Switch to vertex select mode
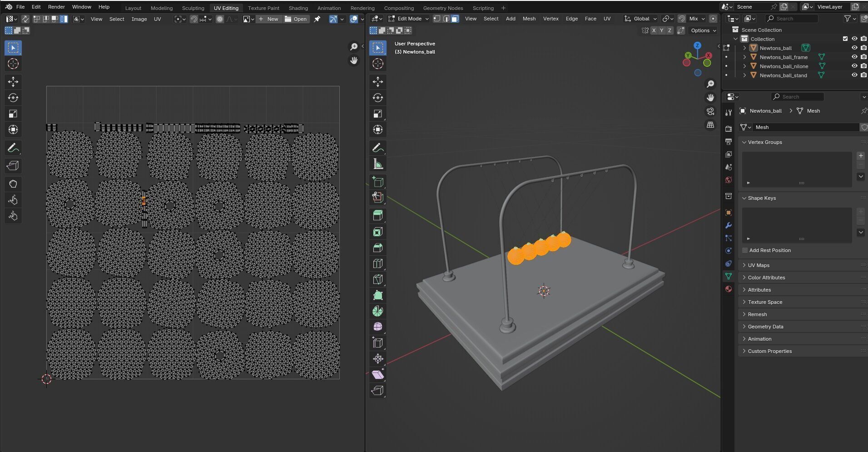Image resolution: width=868 pixels, height=452 pixels. pyautogui.click(x=437, y=19)
